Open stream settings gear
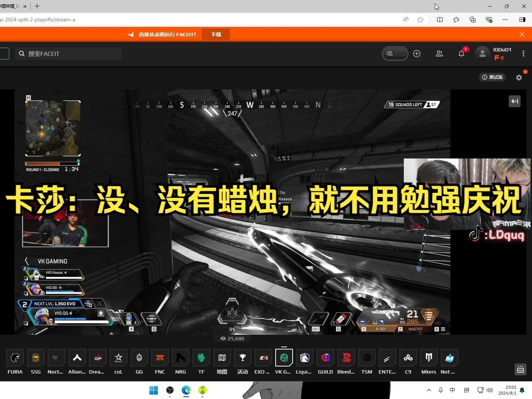The height and width of the screenshot is (399, 532). [x=519, y=78]
